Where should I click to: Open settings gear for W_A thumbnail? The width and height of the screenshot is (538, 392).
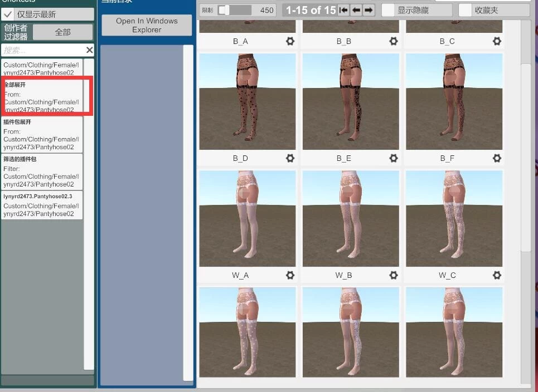pyautogui.click(x=290, y=275)
